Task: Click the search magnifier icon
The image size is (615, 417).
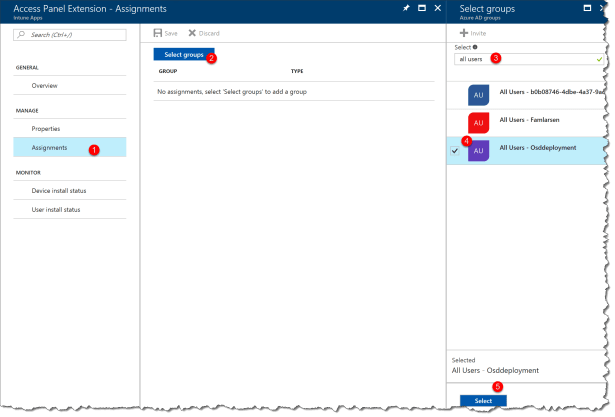Action: [21, 35]
